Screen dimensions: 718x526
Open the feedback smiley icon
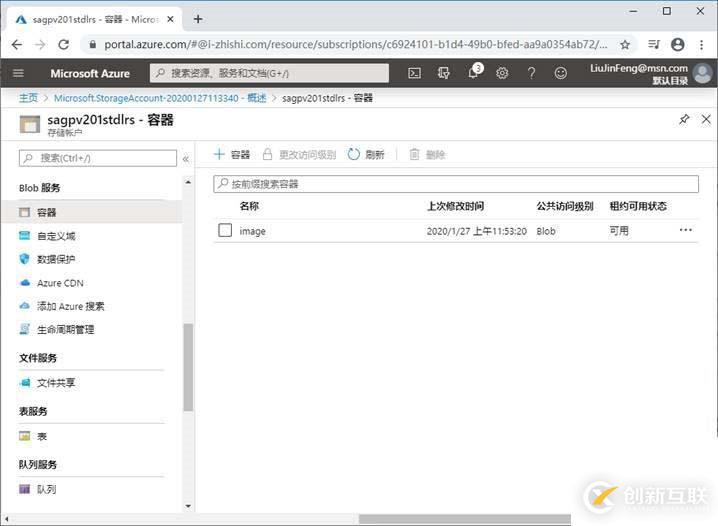click(560, 73)
